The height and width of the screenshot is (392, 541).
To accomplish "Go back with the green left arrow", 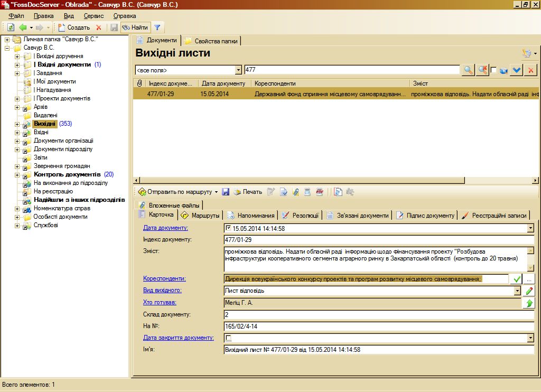I will point(23,27).
